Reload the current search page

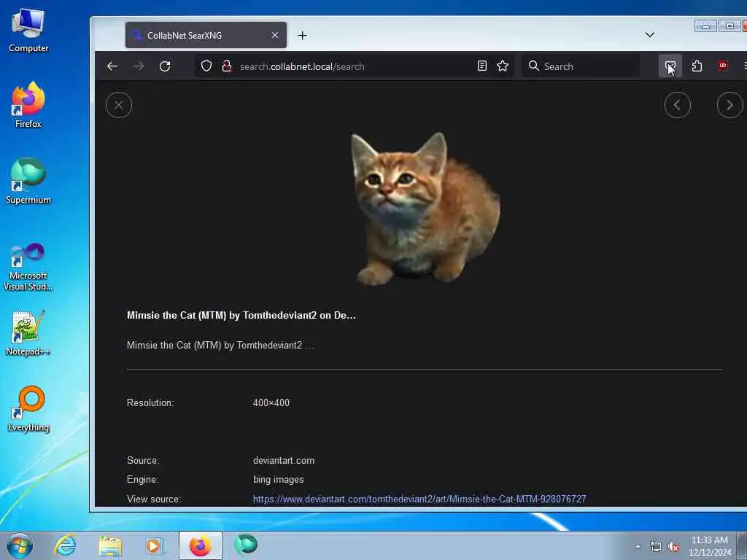[x=165, y=66]
